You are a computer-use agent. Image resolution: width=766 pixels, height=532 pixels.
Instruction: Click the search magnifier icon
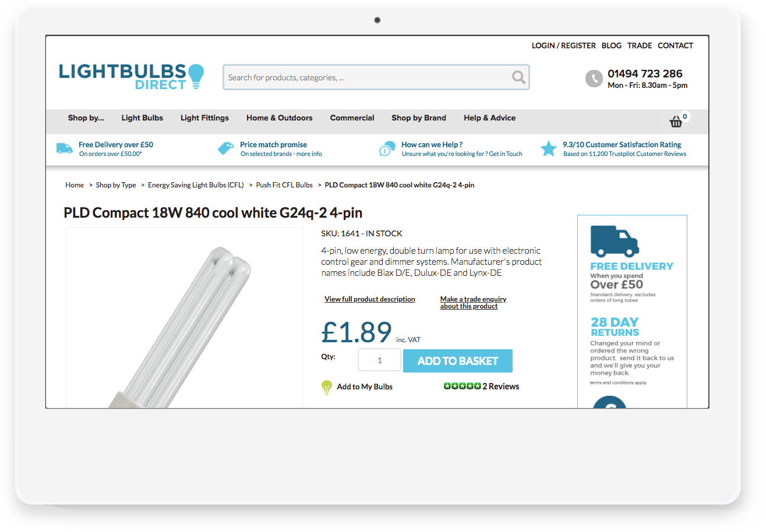[x=518, y=77]
